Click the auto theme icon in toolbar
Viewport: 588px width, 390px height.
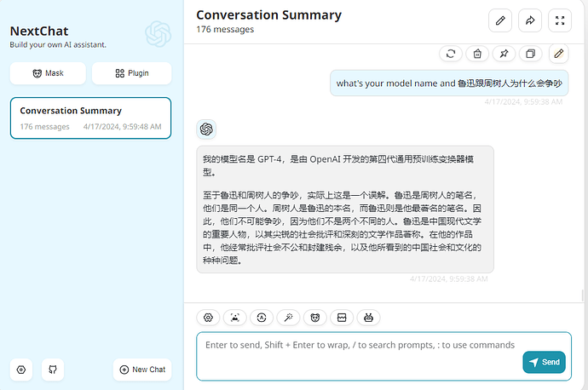pos(262,318)
